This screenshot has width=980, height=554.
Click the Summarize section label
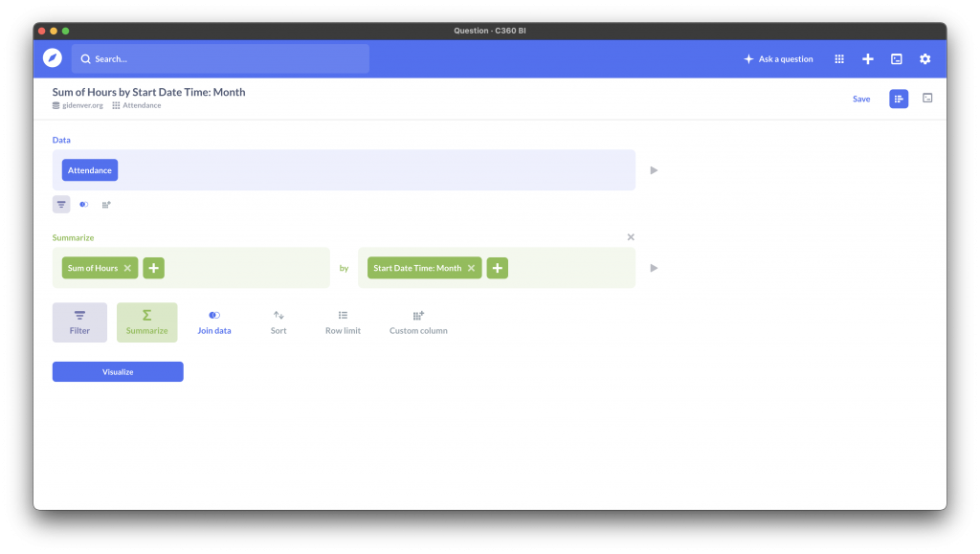tap(73, 237)
